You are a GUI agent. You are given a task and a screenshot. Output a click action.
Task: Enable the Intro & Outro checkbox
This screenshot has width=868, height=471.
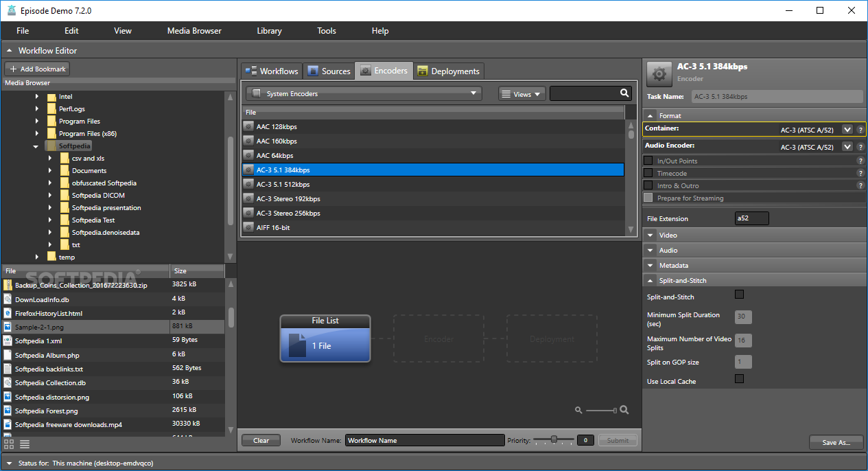click(648, 185)
